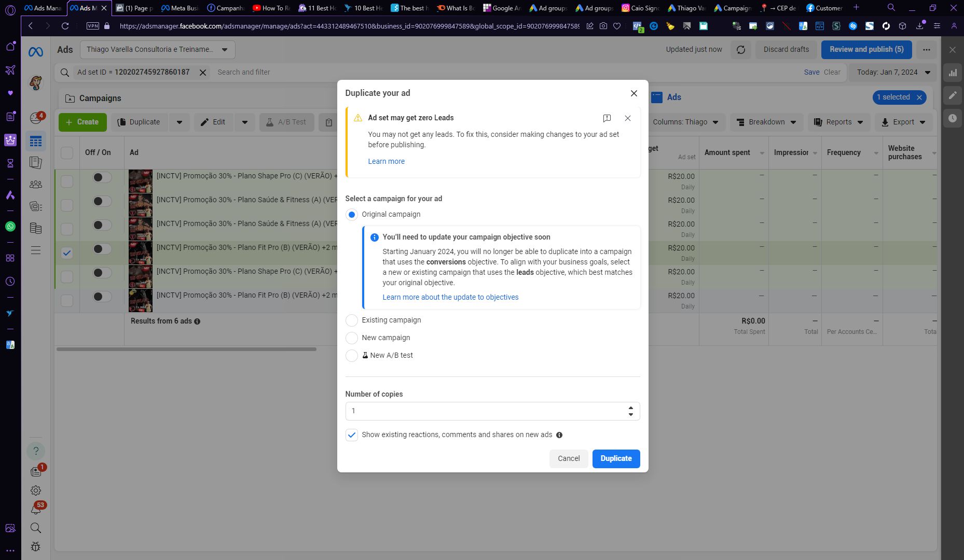Click the Duplicate button in the dialog
Viewport: 964px width, 560px height.
[x=616, y=459]
